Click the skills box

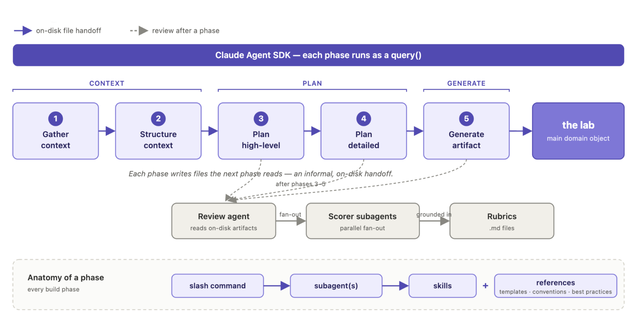pyautogui.click(x=442, y=286)
